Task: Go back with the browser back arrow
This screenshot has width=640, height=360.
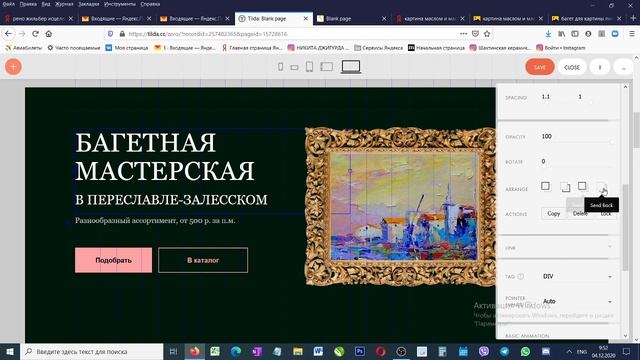Action: [9, 34]
